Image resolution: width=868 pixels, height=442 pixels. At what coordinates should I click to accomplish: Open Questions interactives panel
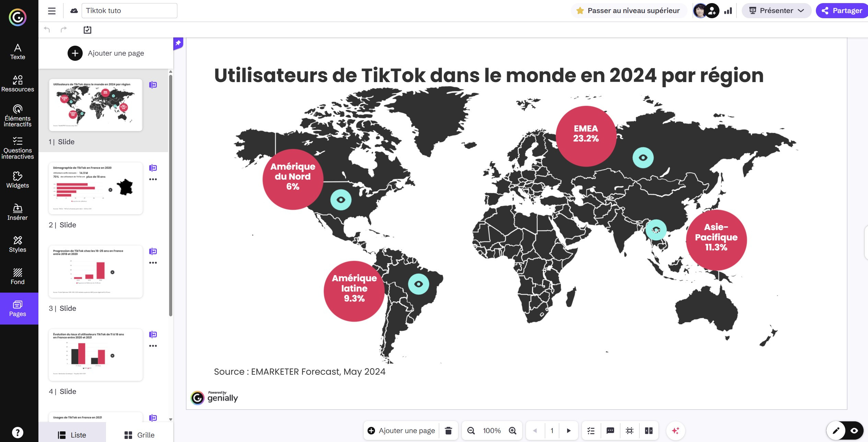(17, 148)
